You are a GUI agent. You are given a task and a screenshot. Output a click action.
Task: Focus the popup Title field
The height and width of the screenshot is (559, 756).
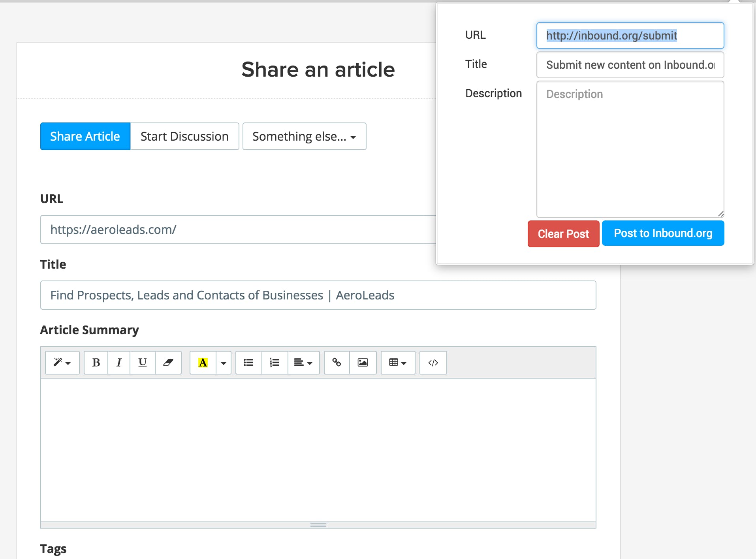click(630, 65)
